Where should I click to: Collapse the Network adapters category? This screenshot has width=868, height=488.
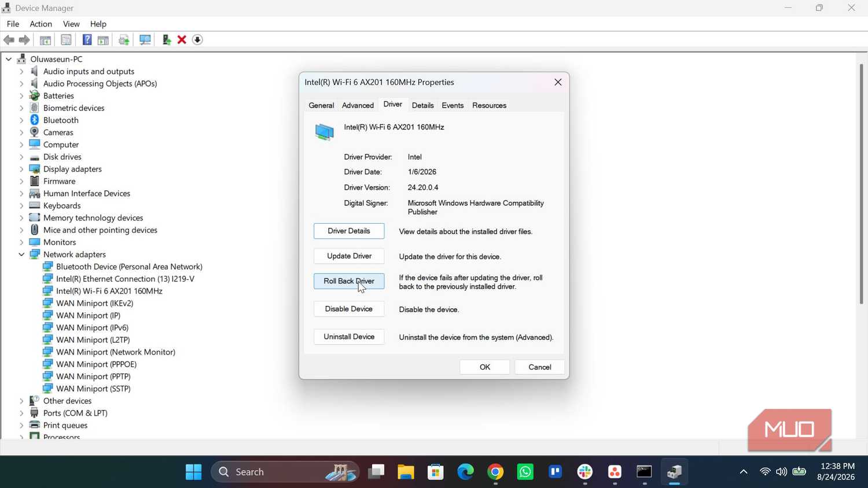21,254
